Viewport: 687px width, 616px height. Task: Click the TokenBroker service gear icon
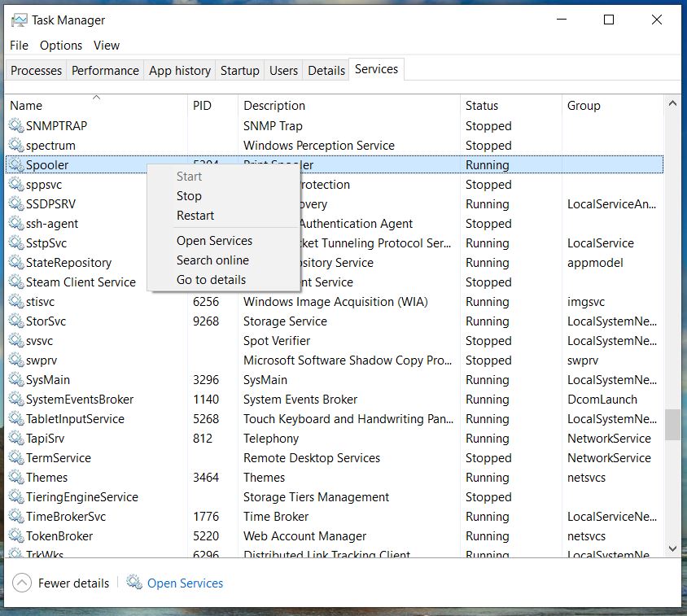pos(16,535)
